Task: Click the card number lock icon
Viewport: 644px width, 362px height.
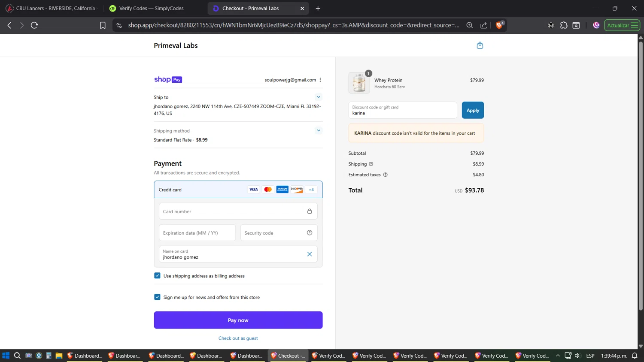Action: pos(310,211)
